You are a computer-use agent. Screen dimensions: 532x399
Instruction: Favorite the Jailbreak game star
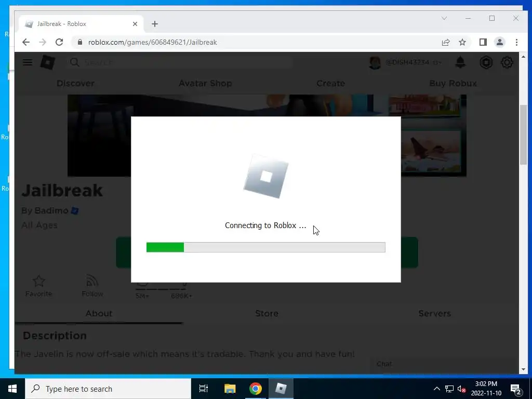pyautogui.click(x=38, y=281)
